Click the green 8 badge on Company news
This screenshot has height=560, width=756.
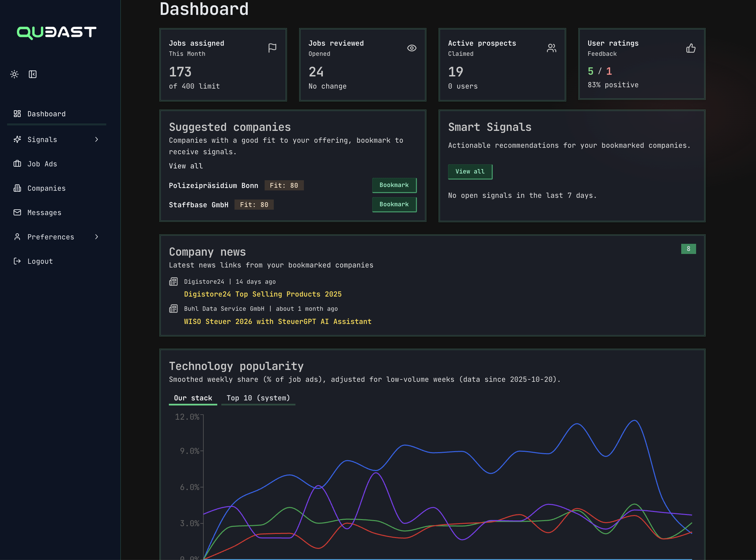pyautogui.click(x=689, y=249)
